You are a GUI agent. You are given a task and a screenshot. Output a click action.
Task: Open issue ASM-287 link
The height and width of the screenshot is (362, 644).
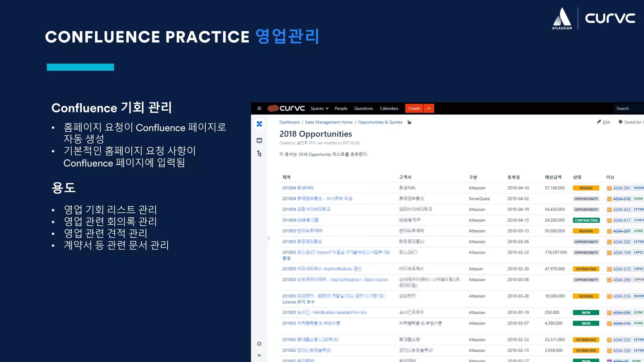pyautogui.click(x=622, y=231)
